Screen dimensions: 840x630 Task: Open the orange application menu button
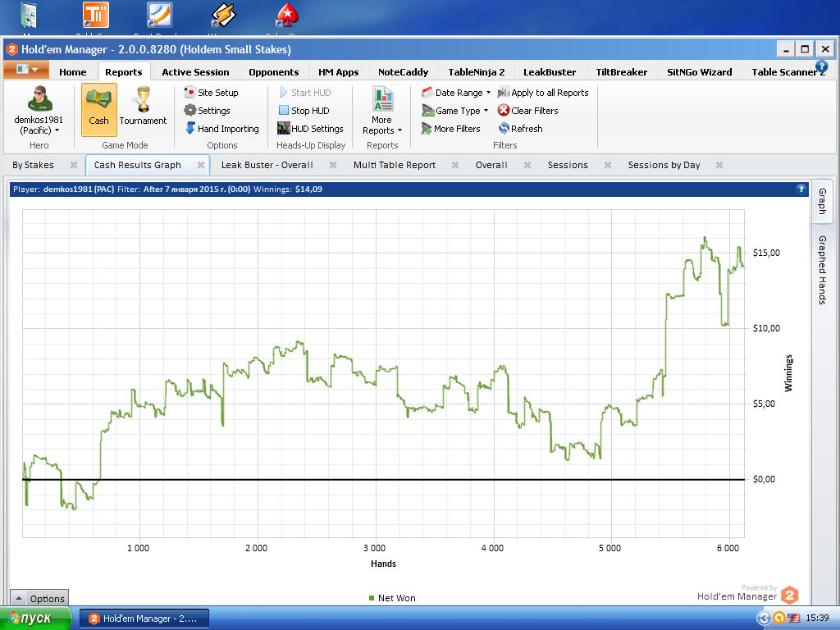click(x=26, y=70)
